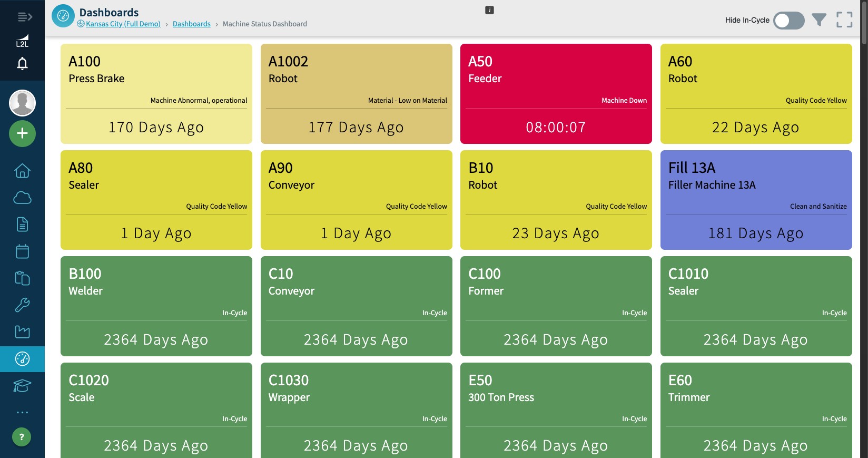
Task: Click the Machine Down status text
Action: (x=624, y=100)
